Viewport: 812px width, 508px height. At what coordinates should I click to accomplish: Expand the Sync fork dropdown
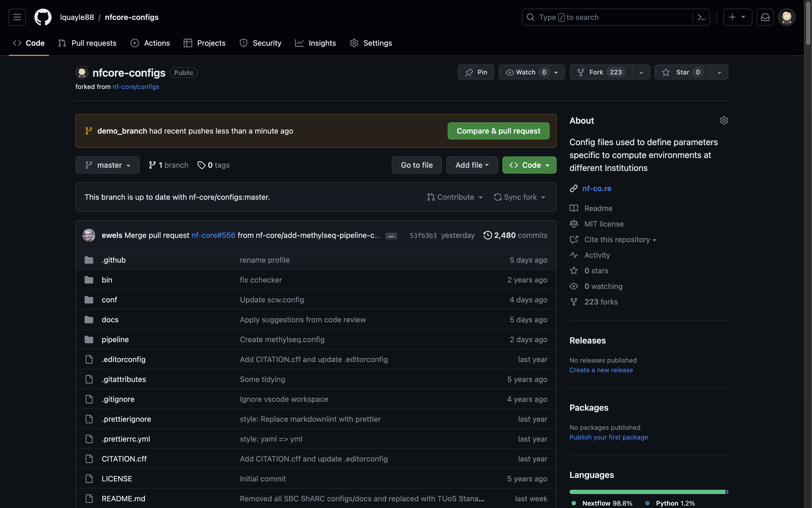pyautogui.click(x=519, y=197)
